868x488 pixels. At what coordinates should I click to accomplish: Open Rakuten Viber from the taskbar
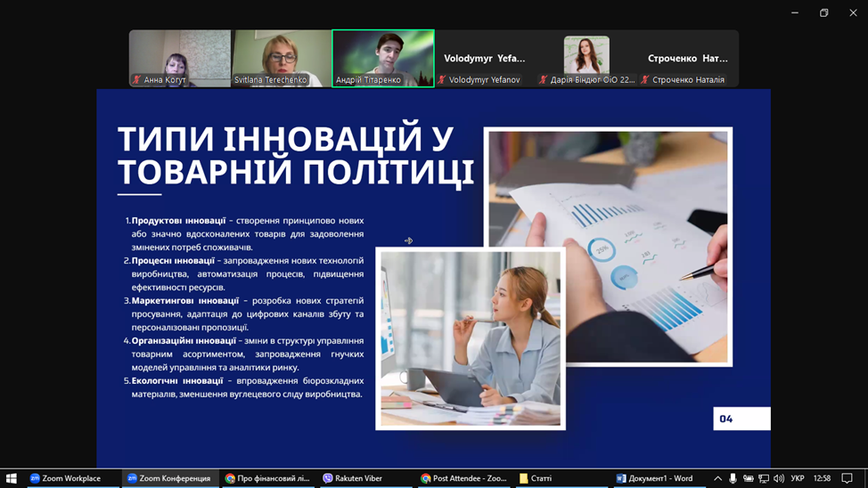pos(353,478)
